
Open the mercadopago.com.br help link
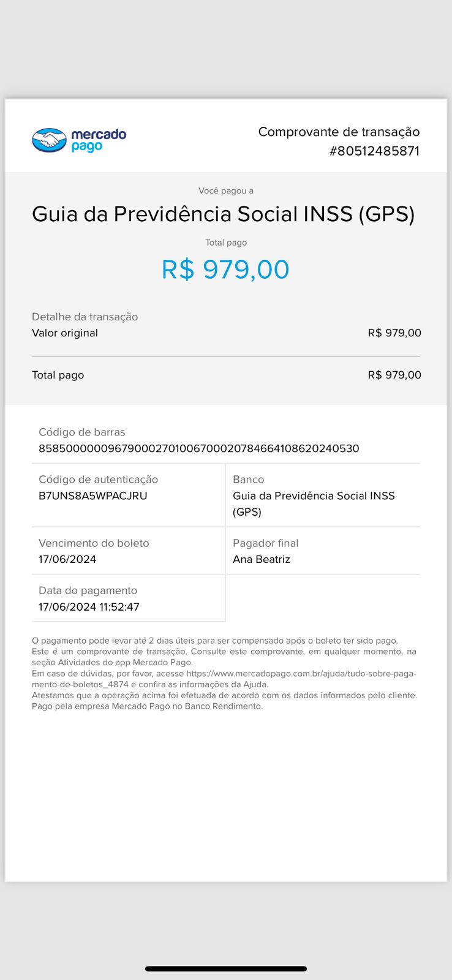tap(300, 674)
